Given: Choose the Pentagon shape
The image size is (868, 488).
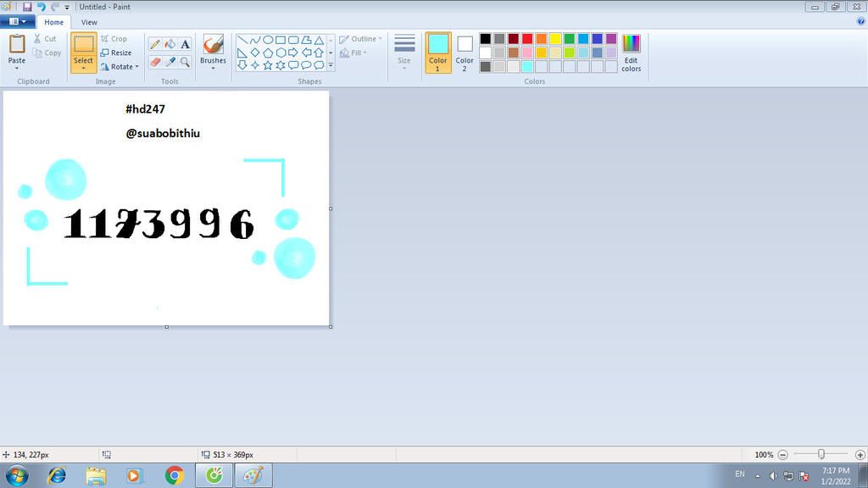Looking at the screenshot, I should (268, 53).
